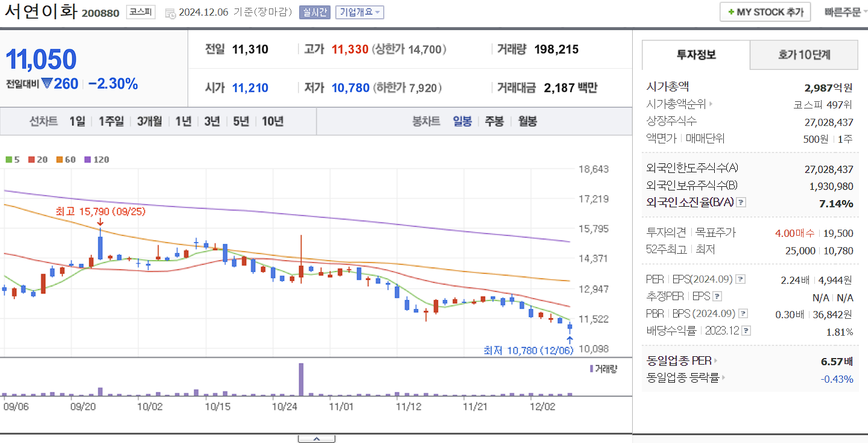
Task: Open the help icon next to 외국인소진율(B/A)
Action: (x=741, y=203)
